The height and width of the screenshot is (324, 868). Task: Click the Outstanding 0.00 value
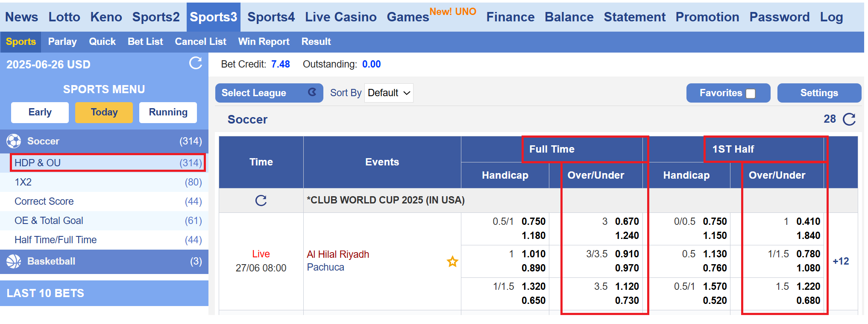click(372, 64)
